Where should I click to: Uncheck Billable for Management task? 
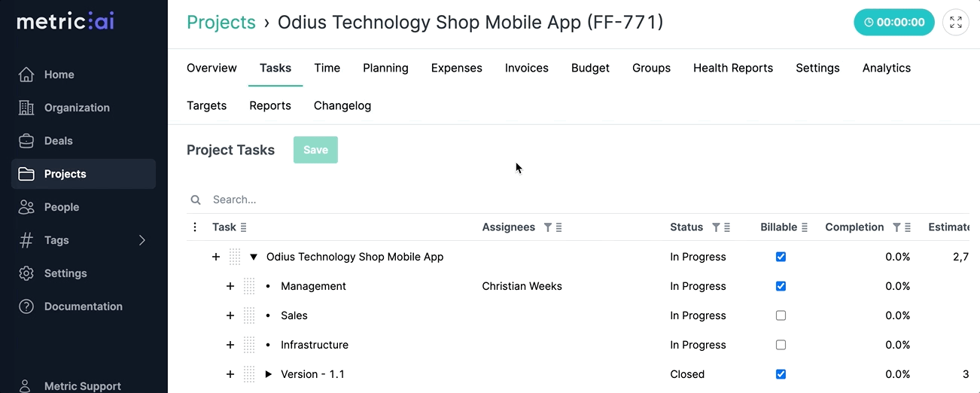click(781, 286)
